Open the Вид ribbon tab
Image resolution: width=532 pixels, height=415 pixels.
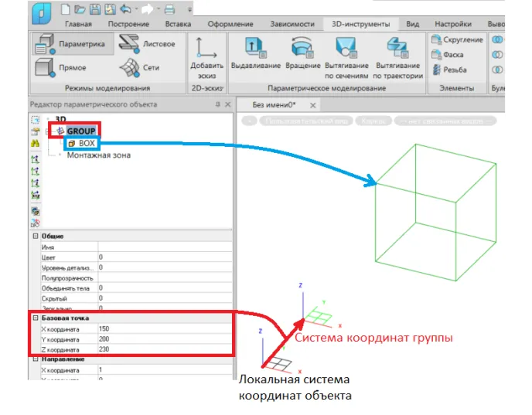(x=413, y=24)
